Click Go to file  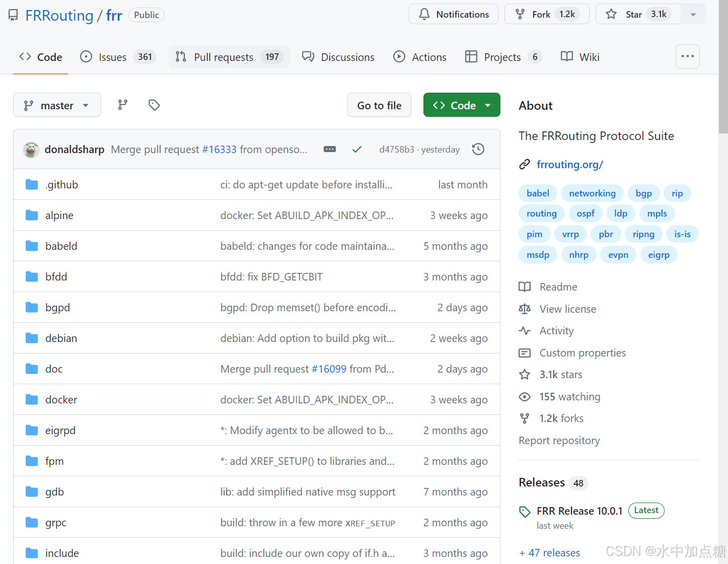pyautogui.click(x=379, y=105)
